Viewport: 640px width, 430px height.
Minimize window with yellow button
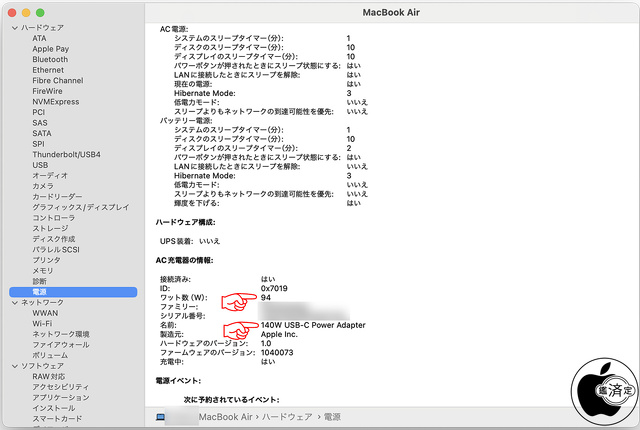pyautogui.click(x=26, y=13)
